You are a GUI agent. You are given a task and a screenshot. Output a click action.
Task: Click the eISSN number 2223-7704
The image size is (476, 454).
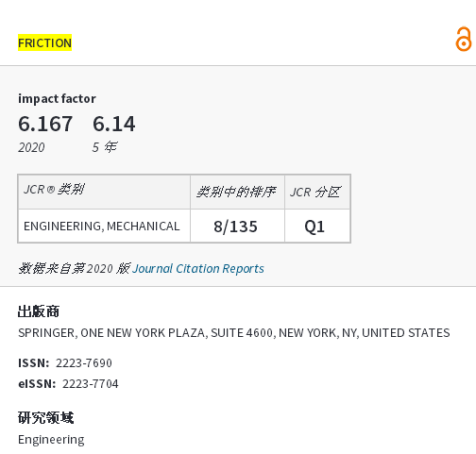91,384
